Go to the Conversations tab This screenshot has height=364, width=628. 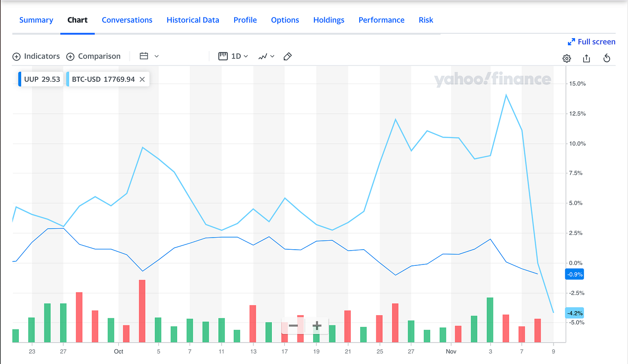coord(127,20)
